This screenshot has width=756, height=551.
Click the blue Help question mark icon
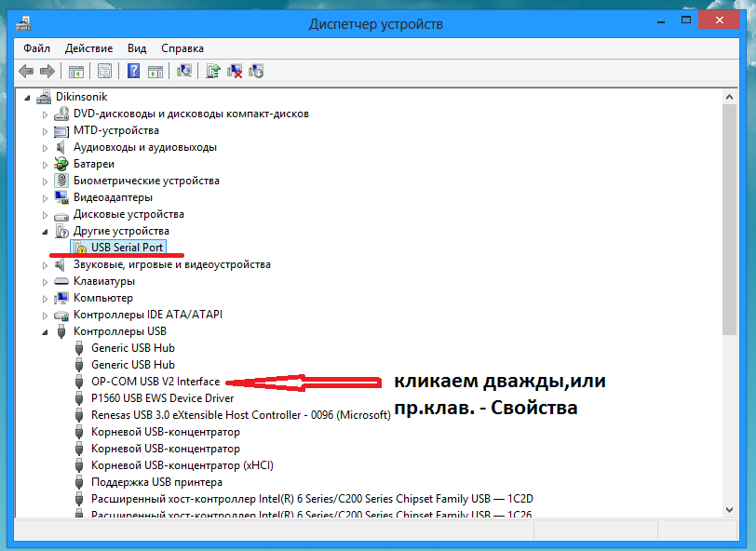point(134,71)
